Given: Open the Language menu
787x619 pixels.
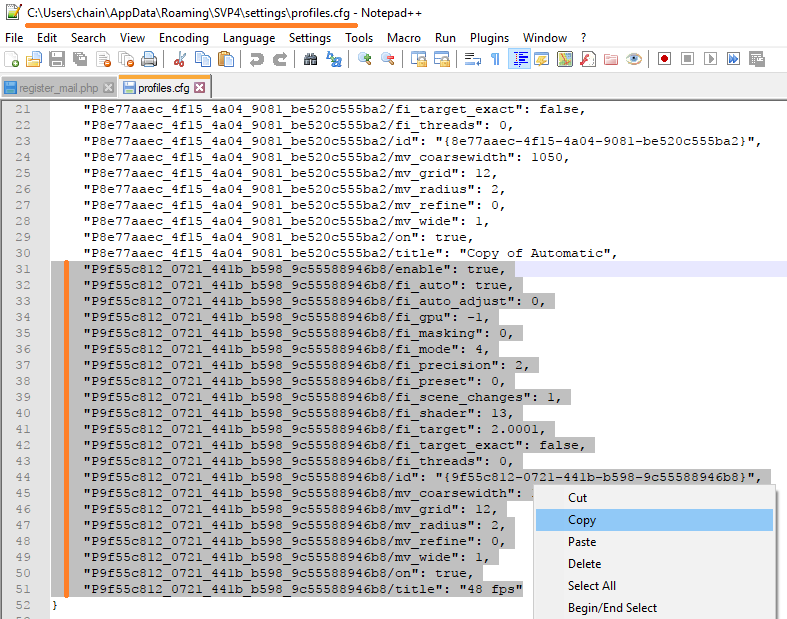Looking at the screenshot, I should pos(249,38).
